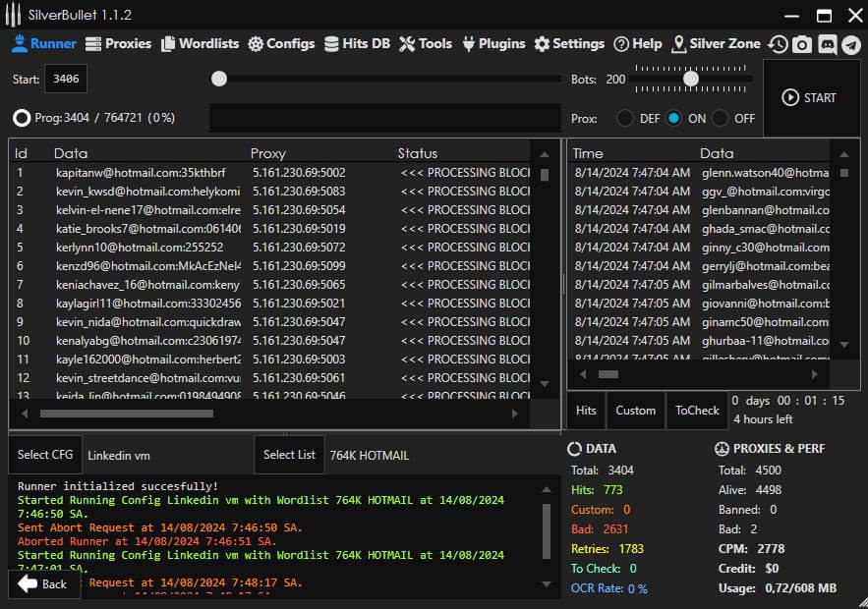Click scroll-up arrow in hits list
868x609 pixels.
pyautogui.click(x=843, y=154)
